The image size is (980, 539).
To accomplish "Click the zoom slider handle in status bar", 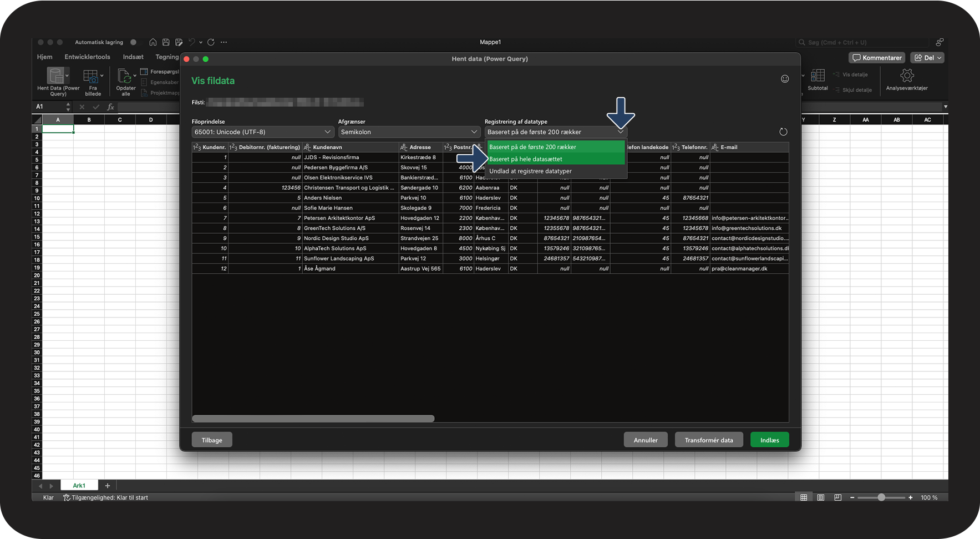I will pos(881,497).
